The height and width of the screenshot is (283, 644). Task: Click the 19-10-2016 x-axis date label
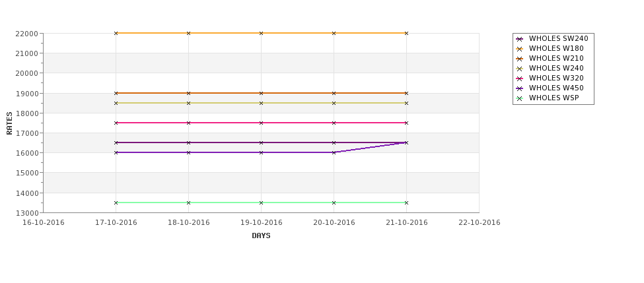pos(261,223)
